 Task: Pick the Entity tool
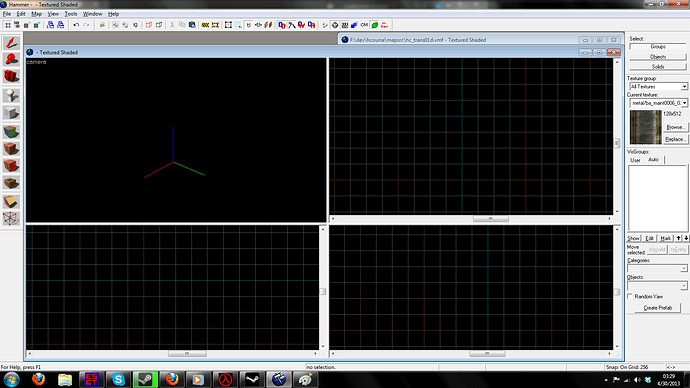tap(11, 95)
